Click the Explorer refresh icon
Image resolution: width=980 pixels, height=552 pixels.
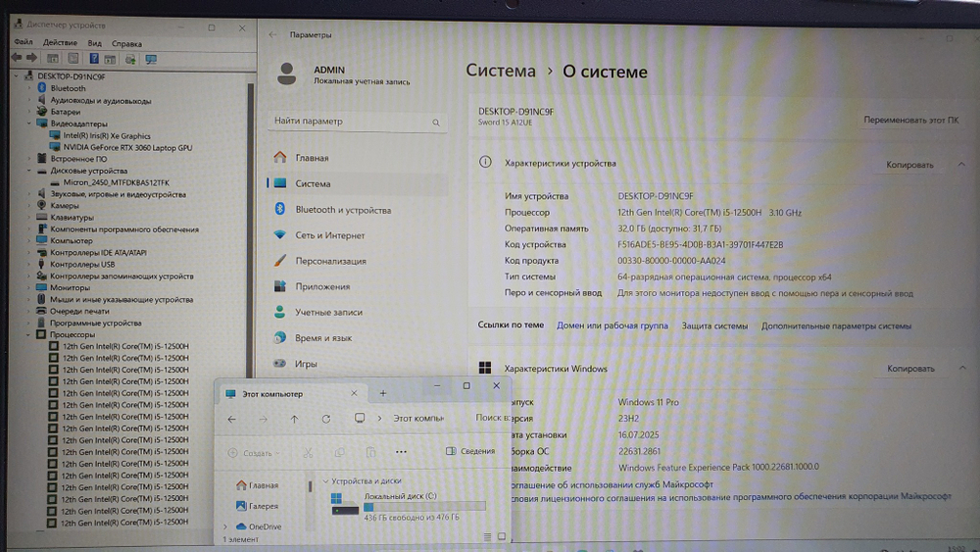coord(326,419)
